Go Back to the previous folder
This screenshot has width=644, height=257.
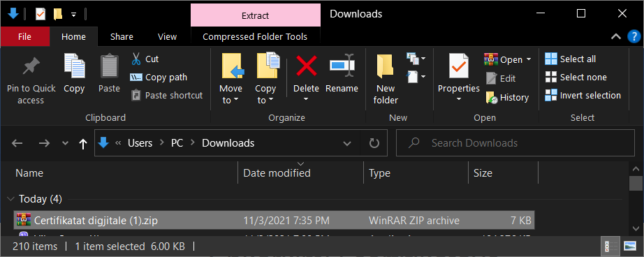click(x=17, y=143)
